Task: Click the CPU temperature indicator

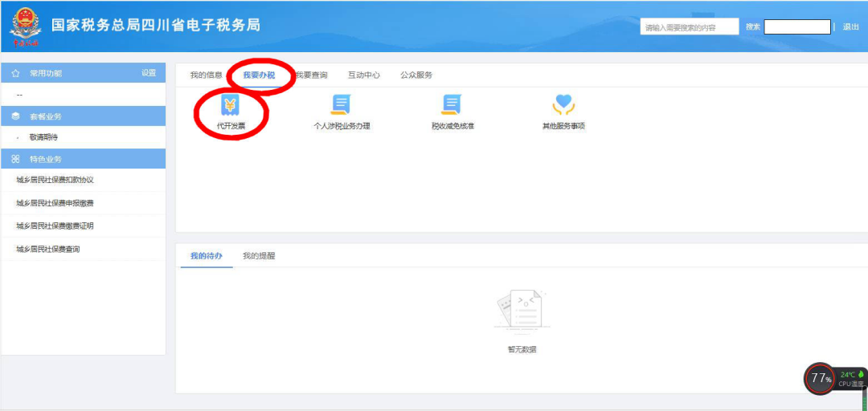Action: point(851,379)
